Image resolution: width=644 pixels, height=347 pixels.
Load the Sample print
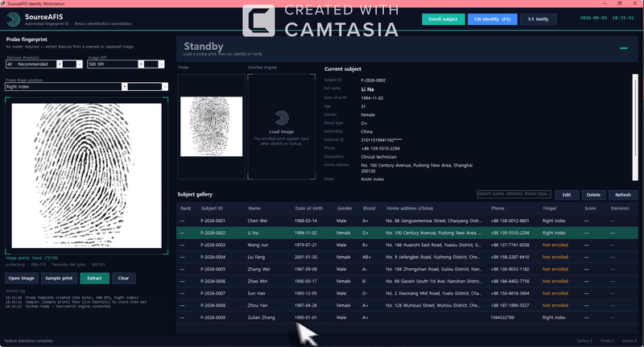coord(59,278)
